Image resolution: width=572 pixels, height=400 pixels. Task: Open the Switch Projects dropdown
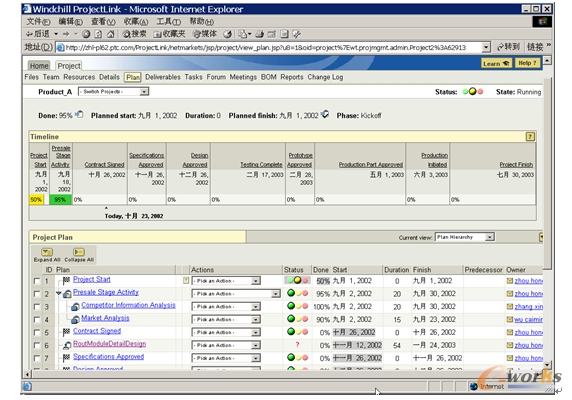(x=113, y=92)
